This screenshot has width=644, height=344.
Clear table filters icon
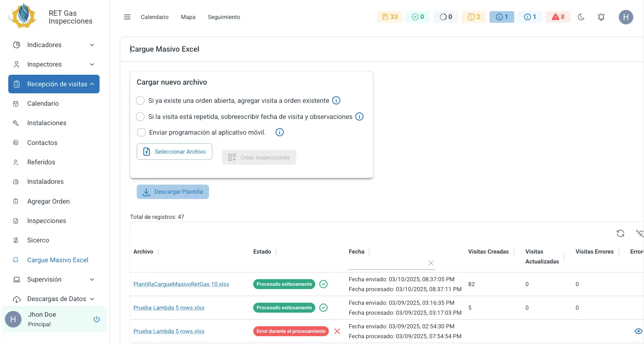click(639, 233)
